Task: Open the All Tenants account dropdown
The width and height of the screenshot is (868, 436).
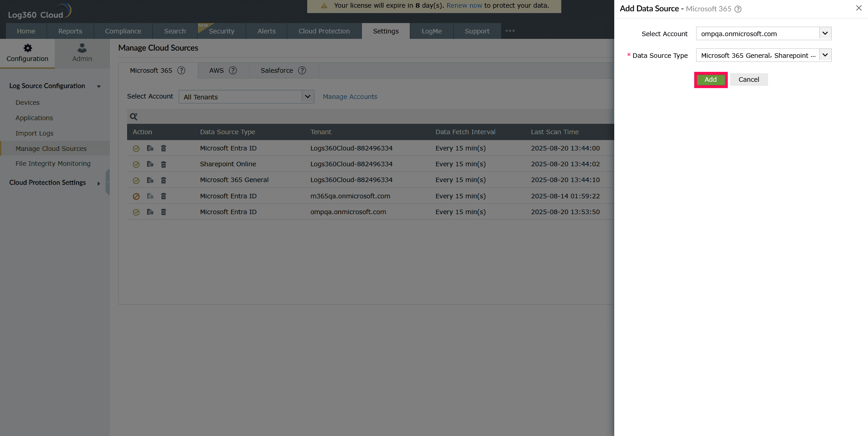Action: click(x=247, y=97)
